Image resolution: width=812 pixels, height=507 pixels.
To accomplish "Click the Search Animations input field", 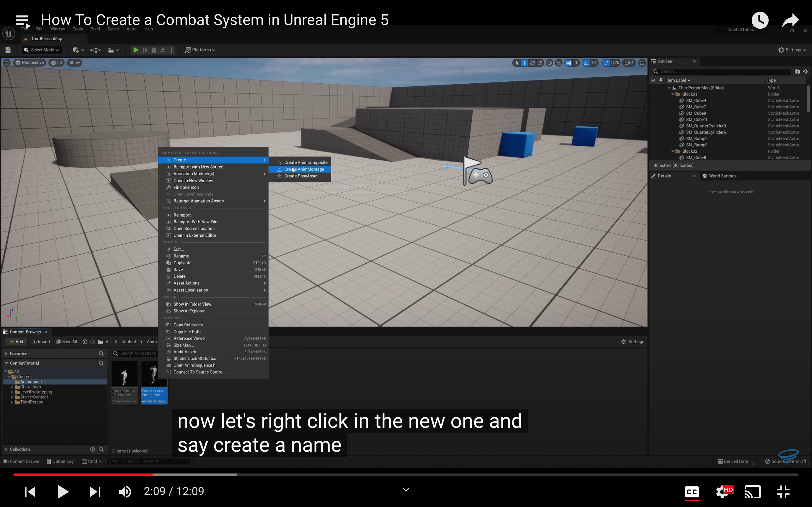I will (138, 353).
